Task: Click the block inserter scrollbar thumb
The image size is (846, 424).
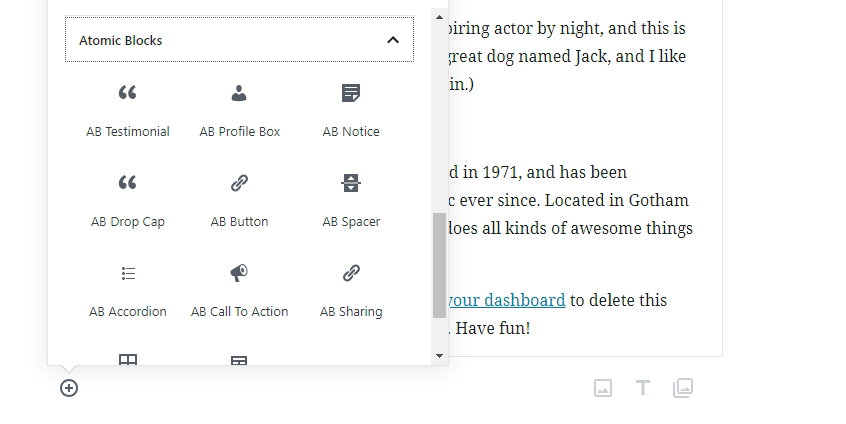Action: 439,265
